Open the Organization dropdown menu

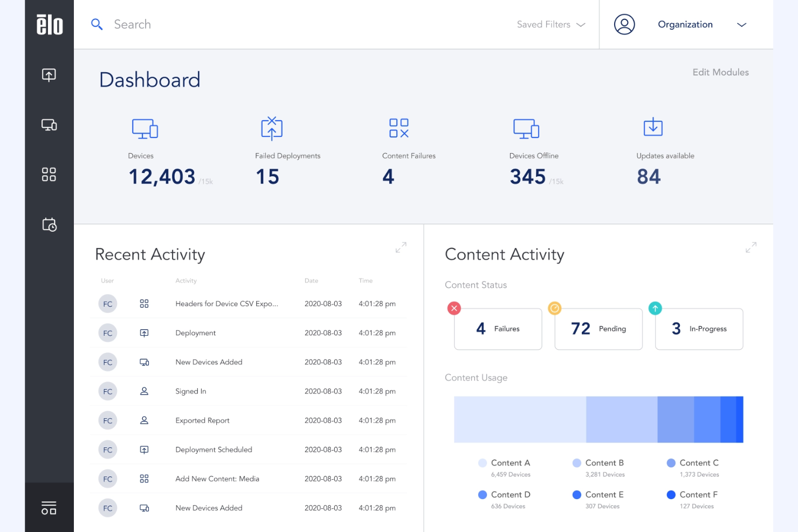click(x=701, y=25)
